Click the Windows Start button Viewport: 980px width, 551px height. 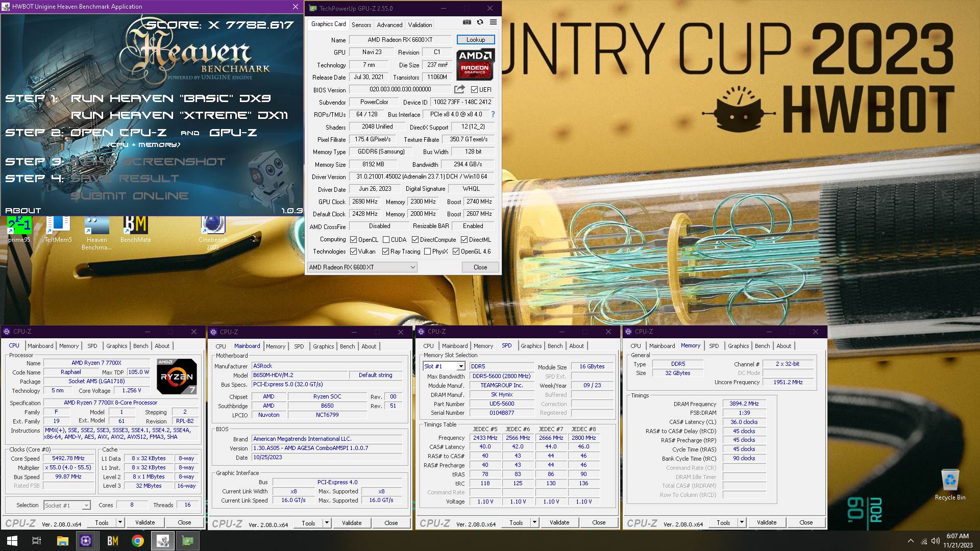pyautogui.click(x=12, y=541)
